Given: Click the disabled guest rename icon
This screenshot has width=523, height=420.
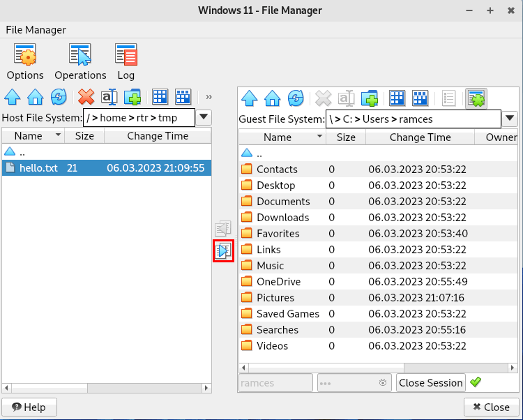Looking at the screenshot, I should (346, 98).
